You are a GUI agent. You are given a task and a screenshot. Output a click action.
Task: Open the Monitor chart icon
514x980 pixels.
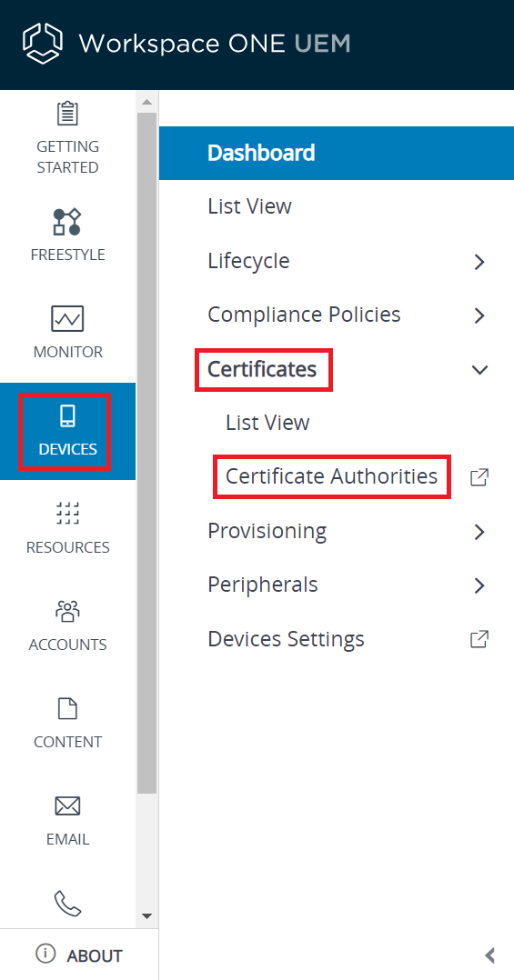(x=67, y=319)
